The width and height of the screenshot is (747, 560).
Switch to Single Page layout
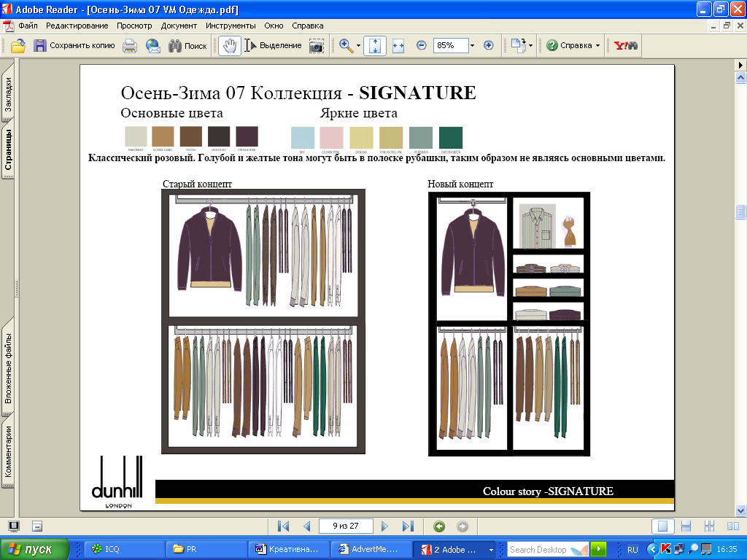click(x=662, y=526)
